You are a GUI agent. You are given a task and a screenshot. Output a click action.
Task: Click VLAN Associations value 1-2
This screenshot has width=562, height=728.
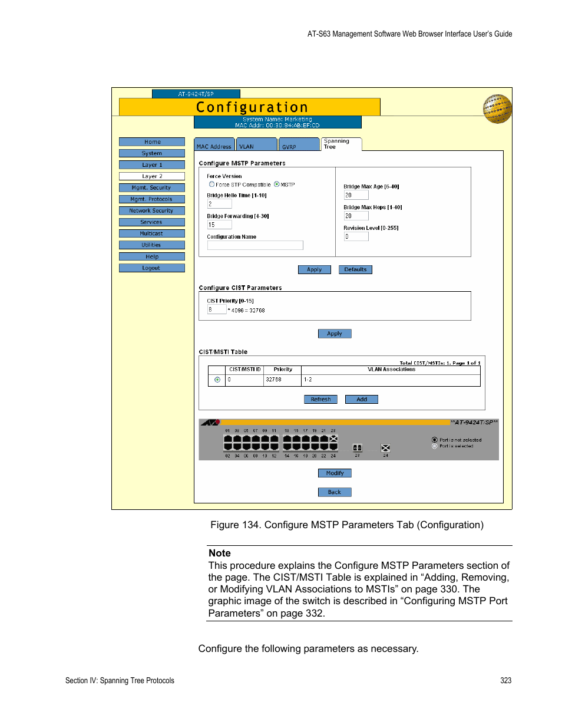coord(308,380)
